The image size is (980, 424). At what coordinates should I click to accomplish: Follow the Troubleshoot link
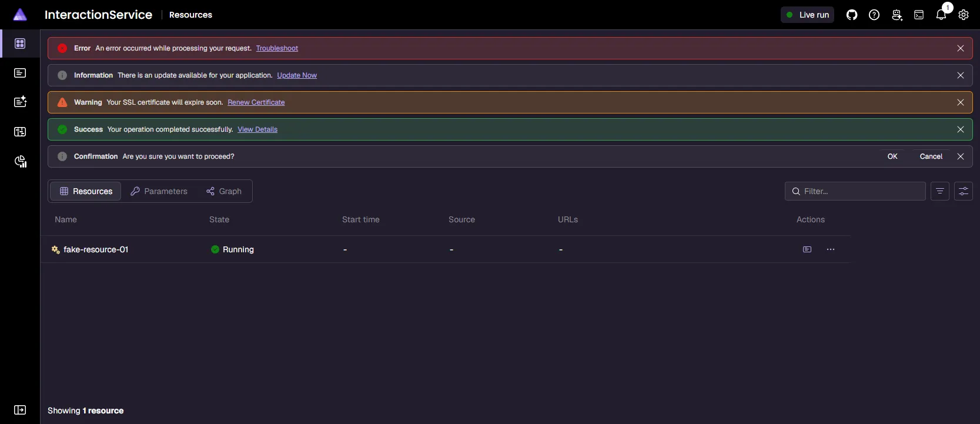(x=277, y=48)
